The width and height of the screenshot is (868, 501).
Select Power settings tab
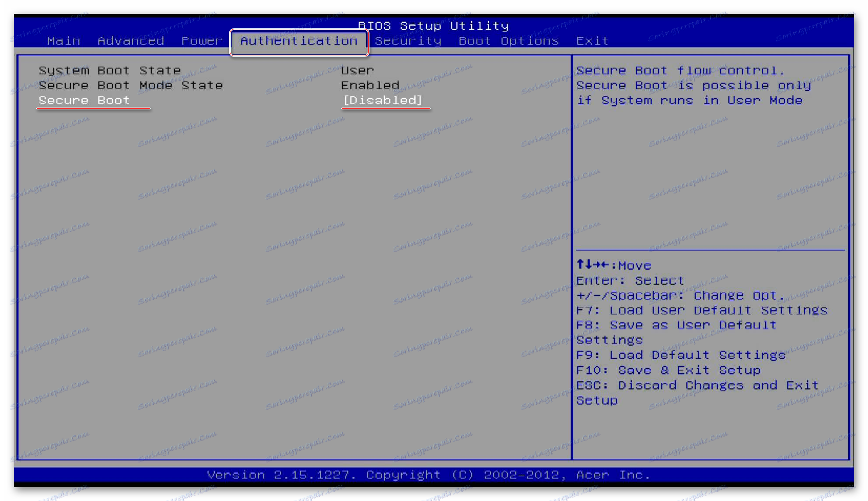pyautogui.click(x=199, y=40)
